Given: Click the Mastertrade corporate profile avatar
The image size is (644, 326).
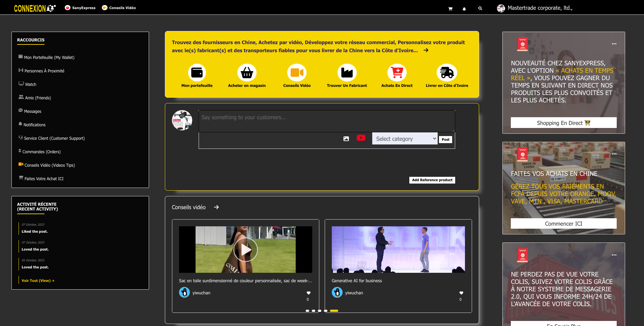Looking at the screenshot, I should pyautogui.click(x=501, y=8).
